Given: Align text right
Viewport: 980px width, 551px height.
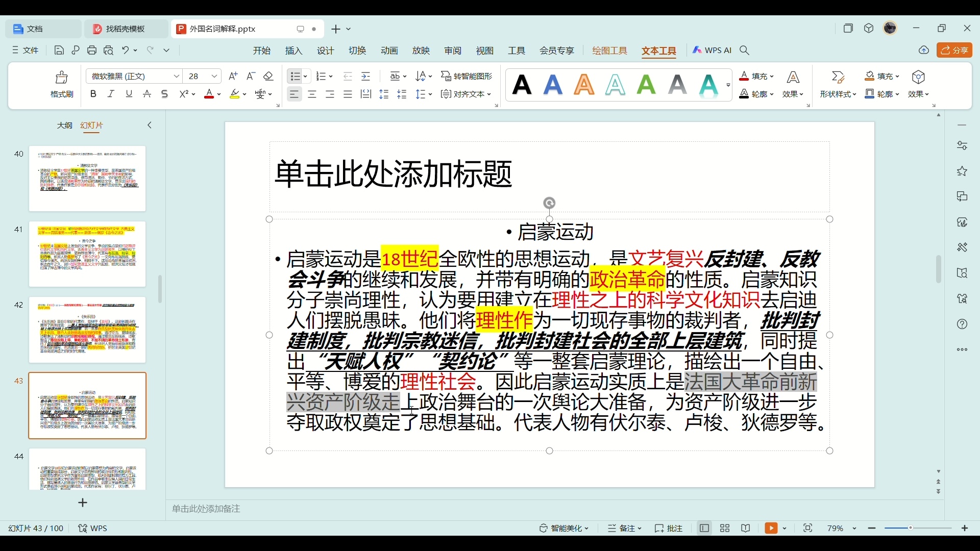Looking at the screenshot, I should pos(330,94).
